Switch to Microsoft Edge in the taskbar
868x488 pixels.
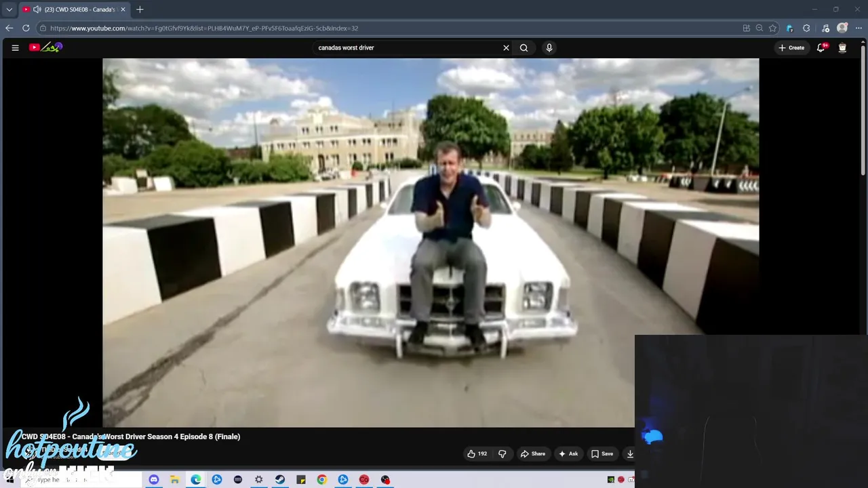coord(196,479)
